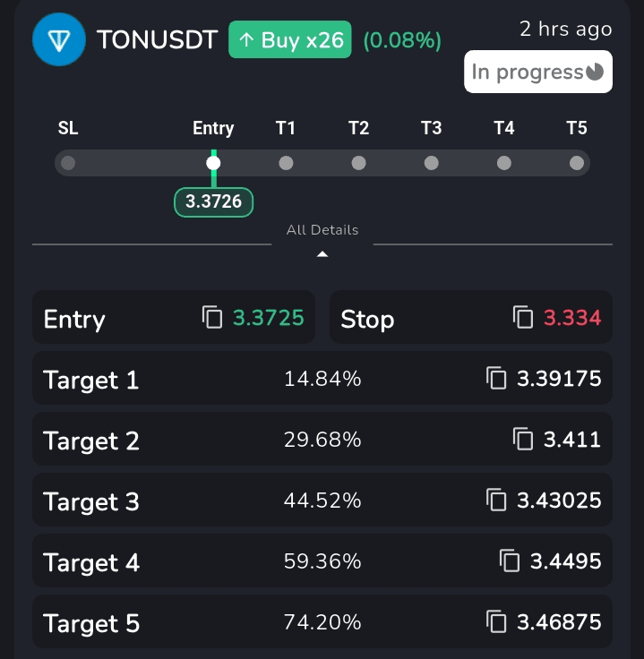Click the TON coin logo icon
The width and height of the screenshot is (644, 659).
pyautogui.click(x=62, y=40)
